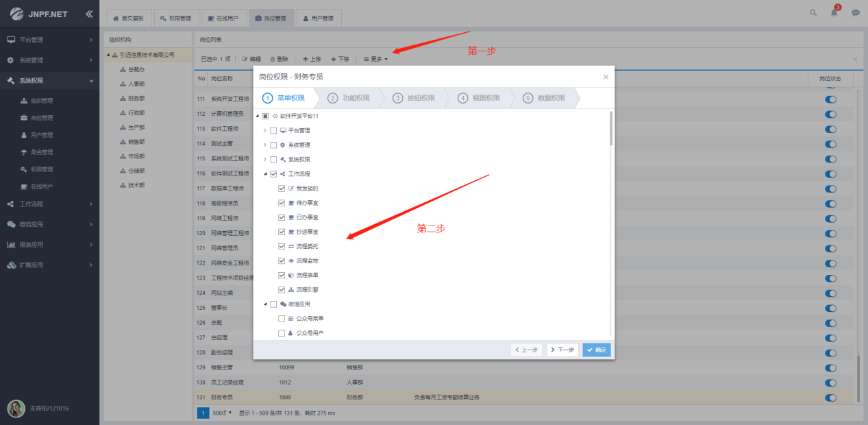Click the user avatar at bottom left

(16, 409)
